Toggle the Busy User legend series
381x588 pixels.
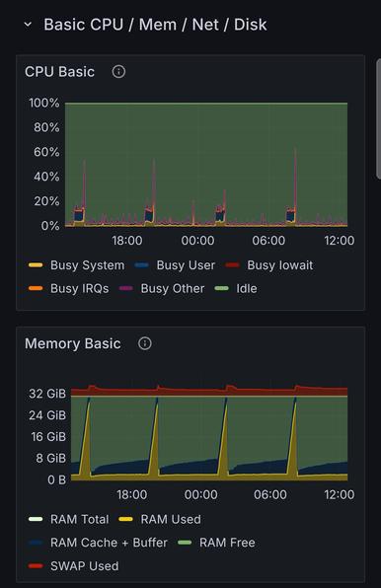coord(186,265)
